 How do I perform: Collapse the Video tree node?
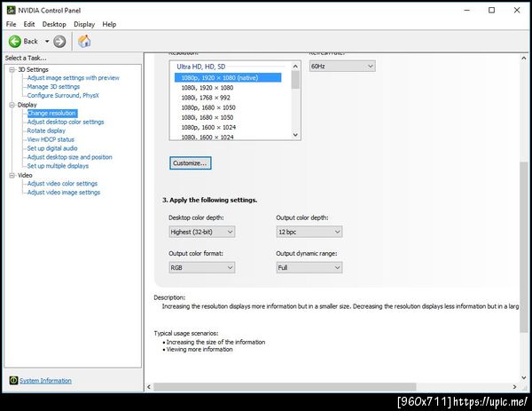point(12,175)
